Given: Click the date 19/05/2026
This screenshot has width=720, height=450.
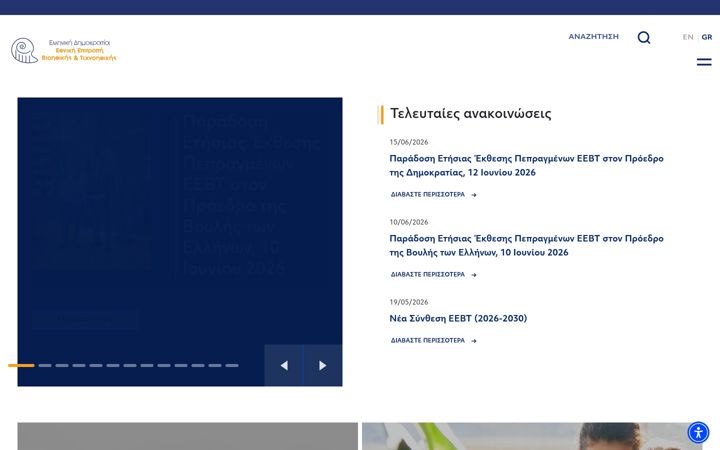Looking at the screenshot, I should pos(409,302).
